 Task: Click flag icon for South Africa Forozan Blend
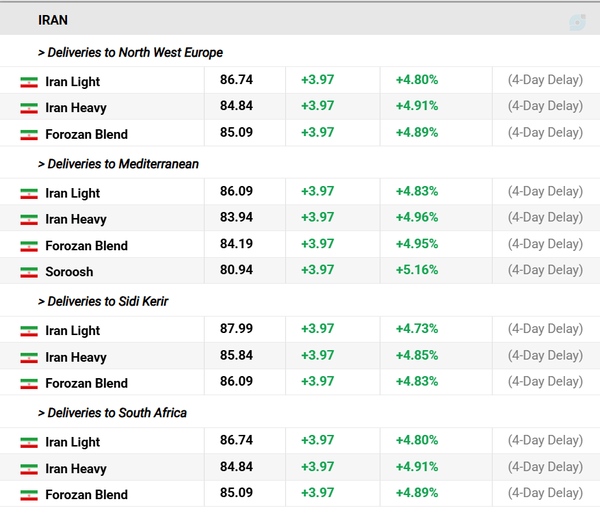point(29,495)
